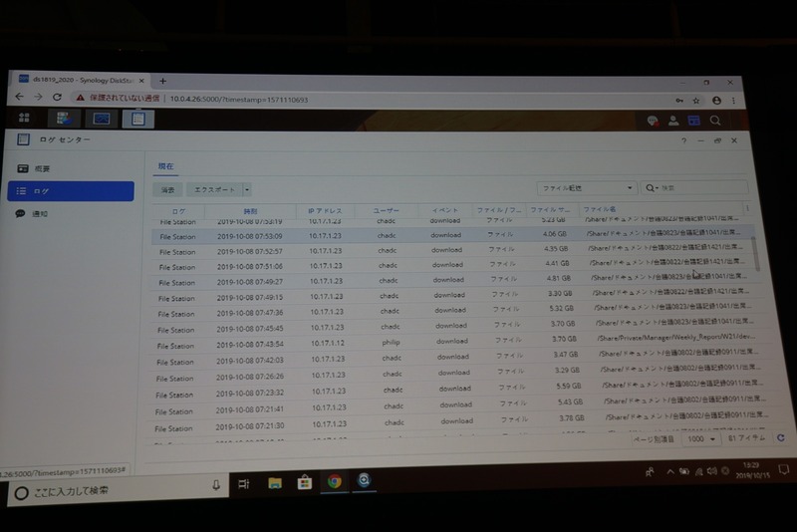797x532 pixels.
Task: Reload the Chrome page
Action: tap(58, 97)
